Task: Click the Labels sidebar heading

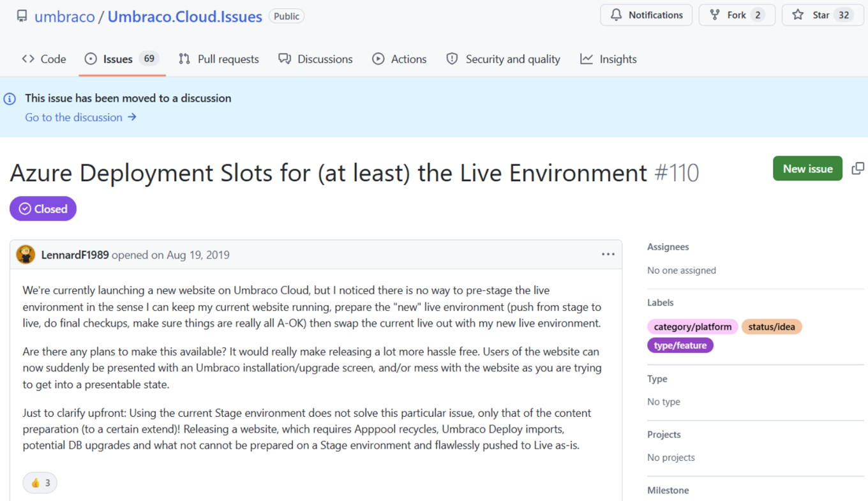Action: coord(661,303)
